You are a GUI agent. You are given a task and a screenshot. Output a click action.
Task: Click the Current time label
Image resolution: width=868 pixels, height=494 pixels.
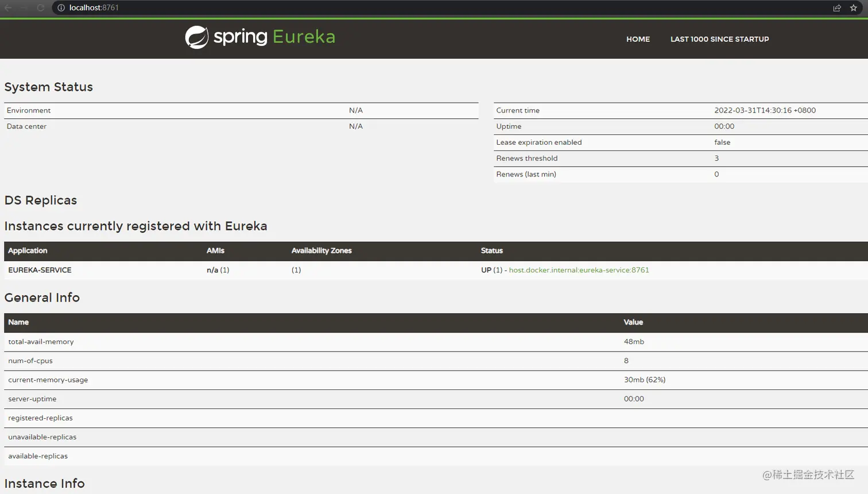pos(518,110)
